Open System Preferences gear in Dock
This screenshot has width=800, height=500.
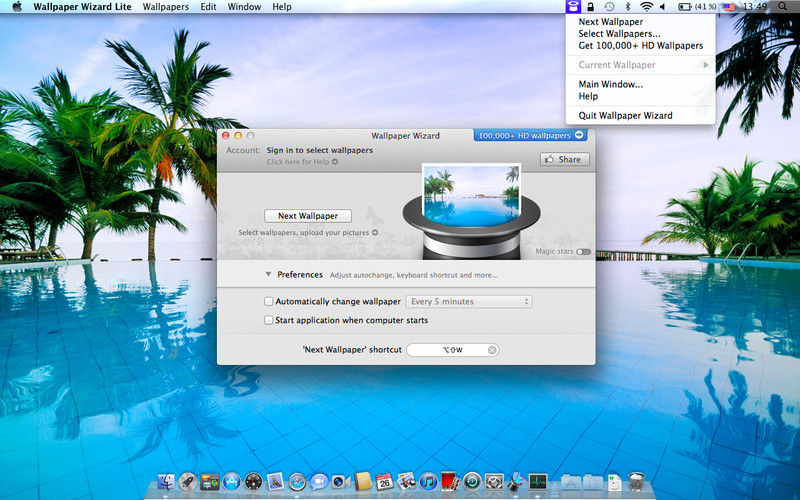(x=494, y=482)
